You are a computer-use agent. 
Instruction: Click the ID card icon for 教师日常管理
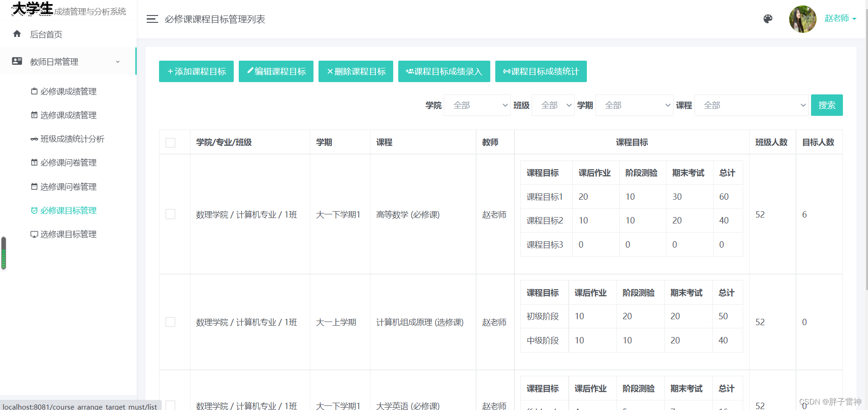point(17,61)
